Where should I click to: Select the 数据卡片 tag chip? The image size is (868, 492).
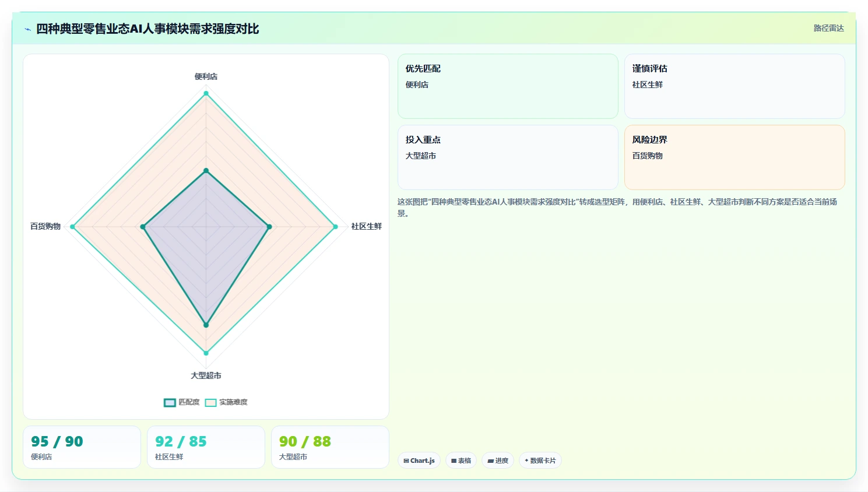tap(540, 461)
